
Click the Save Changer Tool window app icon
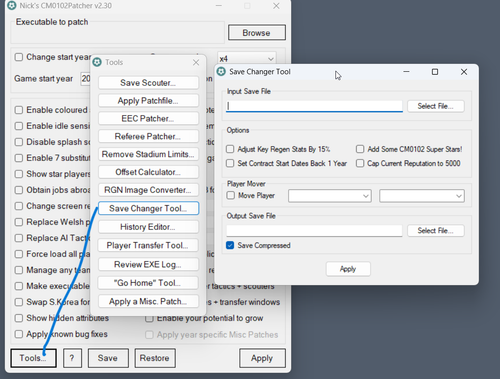click(221, 72)
